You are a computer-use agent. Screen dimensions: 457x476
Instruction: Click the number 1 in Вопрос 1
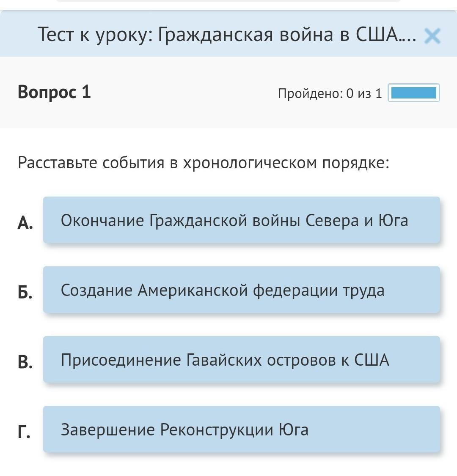tap(86, 92)
